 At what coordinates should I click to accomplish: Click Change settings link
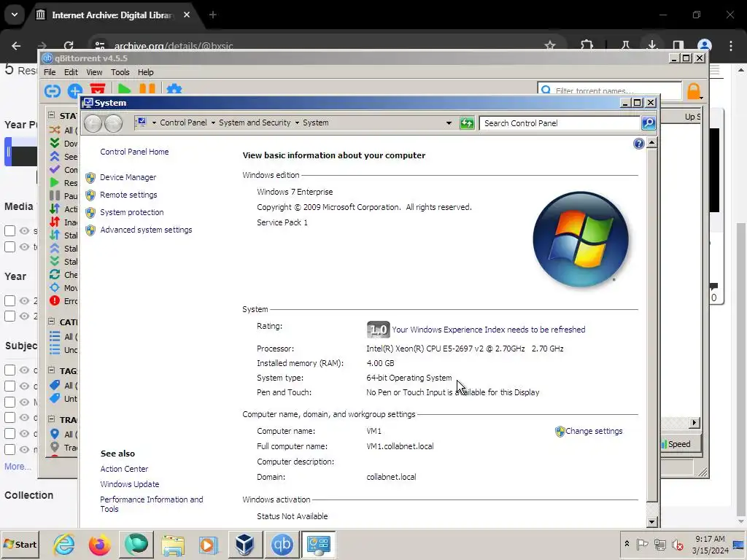pyautogui.click(x=594, y=431)
